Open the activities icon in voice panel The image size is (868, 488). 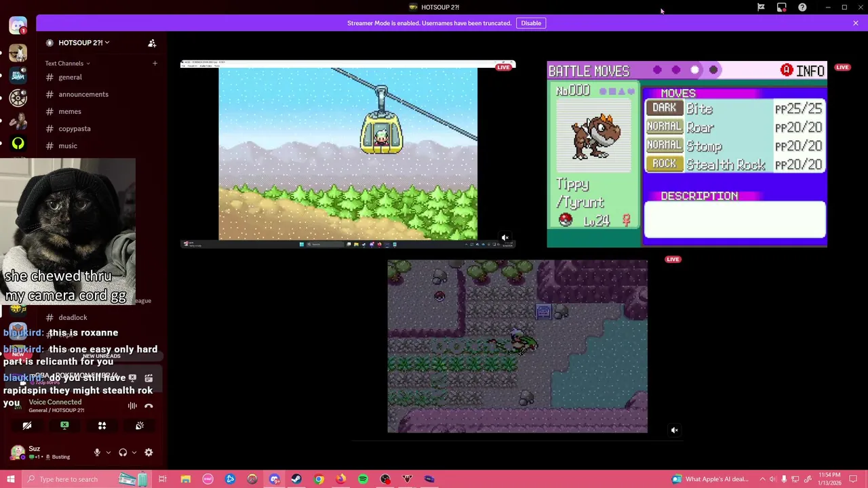(102, 426)
